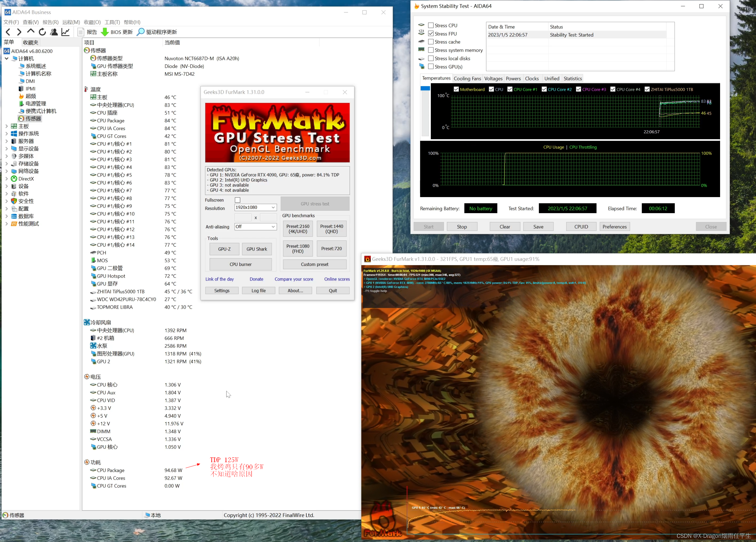Click the Preset:1080 (FHD) button
The height and width of the screenshot is (542, 756).
298,248
